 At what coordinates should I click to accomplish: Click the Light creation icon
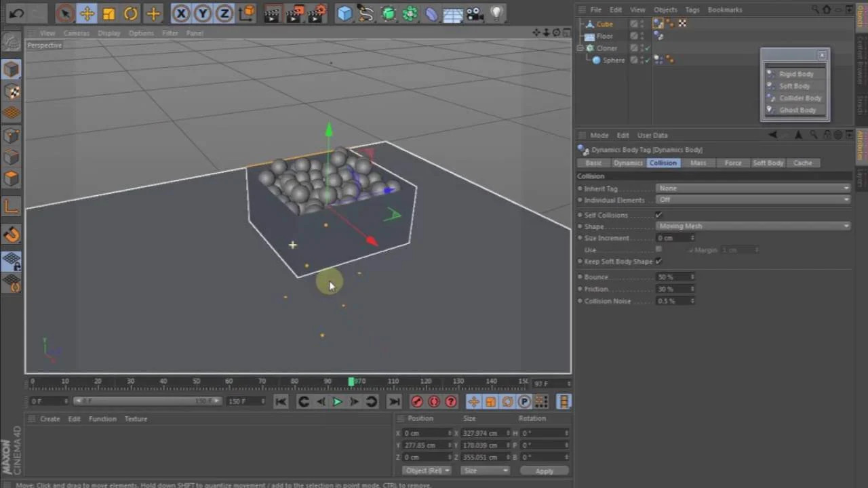pyautogui.click(x=496, y=14)
